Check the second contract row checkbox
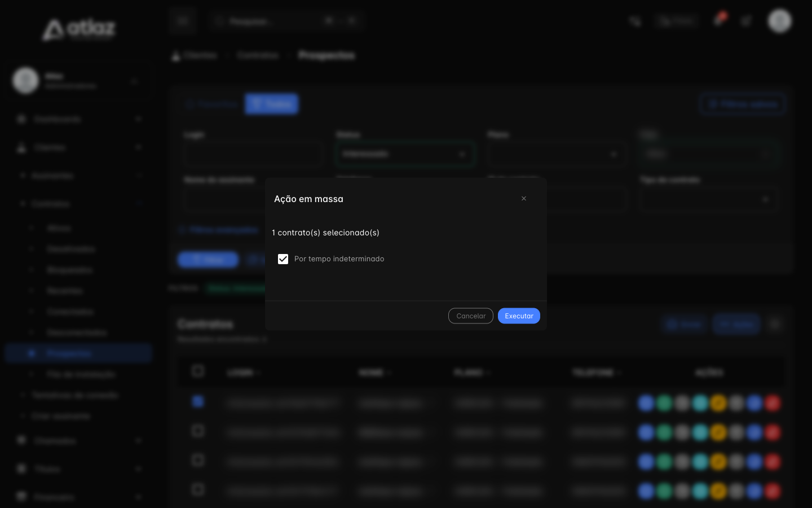 pos(198,431)
